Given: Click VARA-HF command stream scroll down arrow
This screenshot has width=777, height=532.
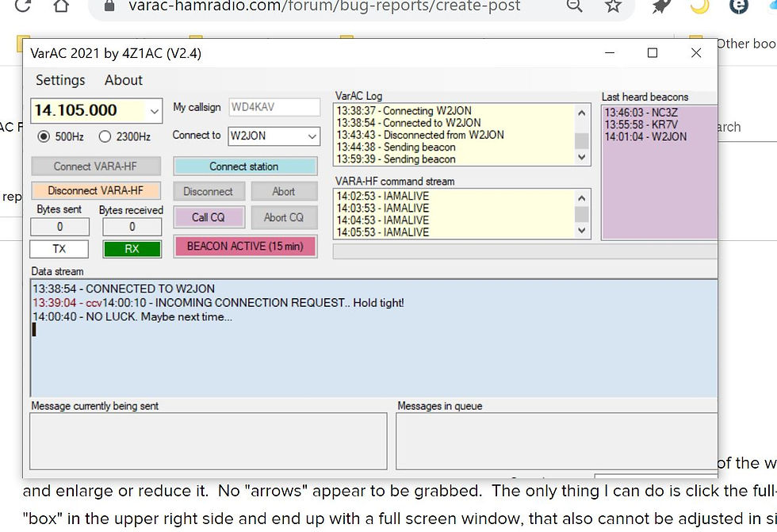Looking at the screenshot, I should coord(582,231).
